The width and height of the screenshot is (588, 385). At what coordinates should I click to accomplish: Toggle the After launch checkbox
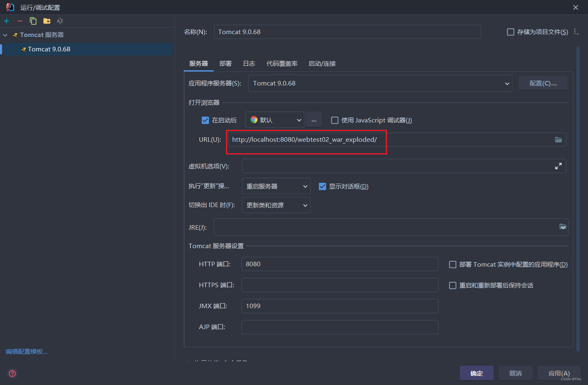click(205, 120)
